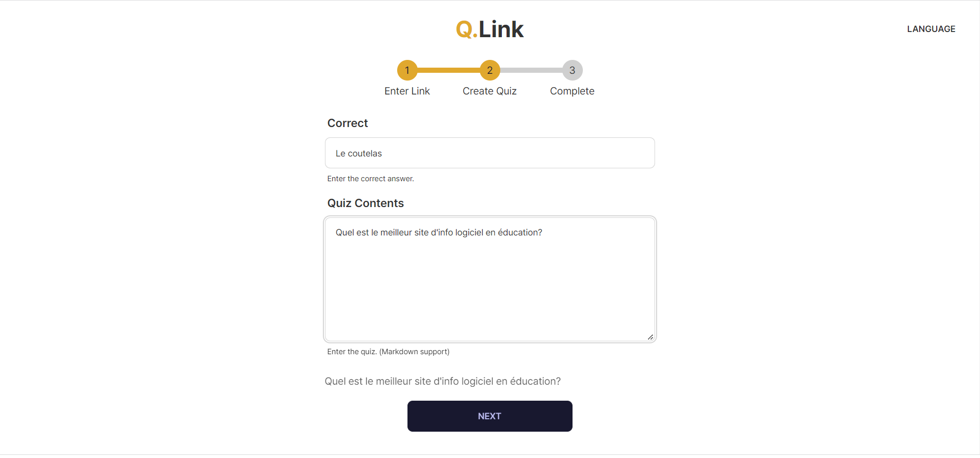Select step 2 circle
Screen dimensions: 980x458
coord(489,70)
